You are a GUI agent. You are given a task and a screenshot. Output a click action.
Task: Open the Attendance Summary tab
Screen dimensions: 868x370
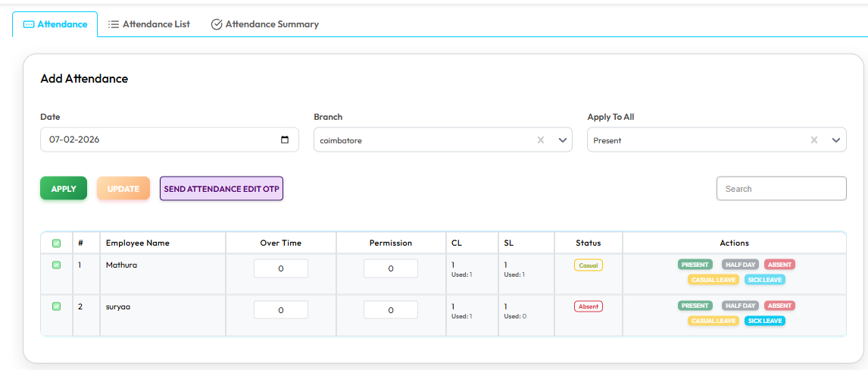[264, 24]
